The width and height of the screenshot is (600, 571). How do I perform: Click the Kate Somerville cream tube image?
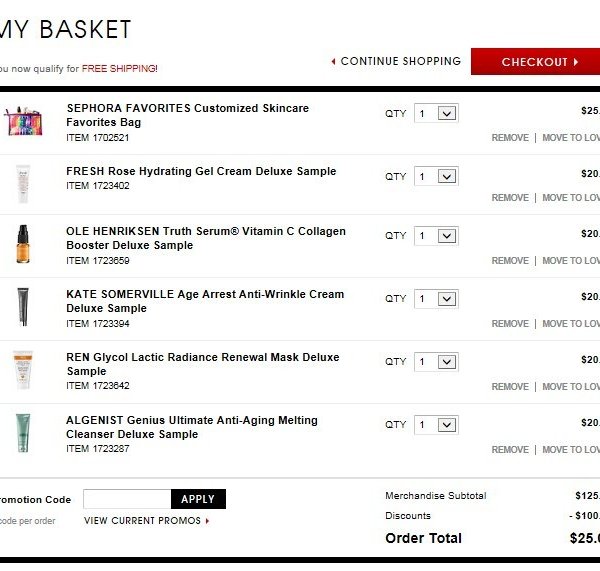point(23,306)
